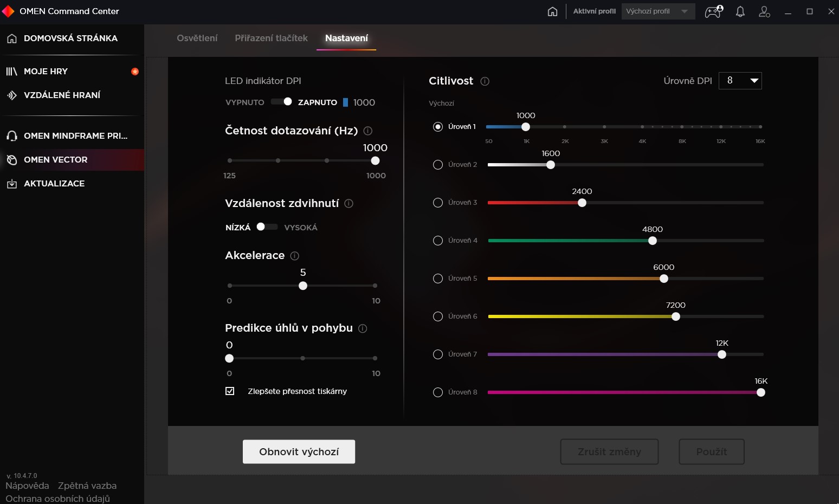
Task: Click the Aktualizace download icon
Action: point(12,184)
